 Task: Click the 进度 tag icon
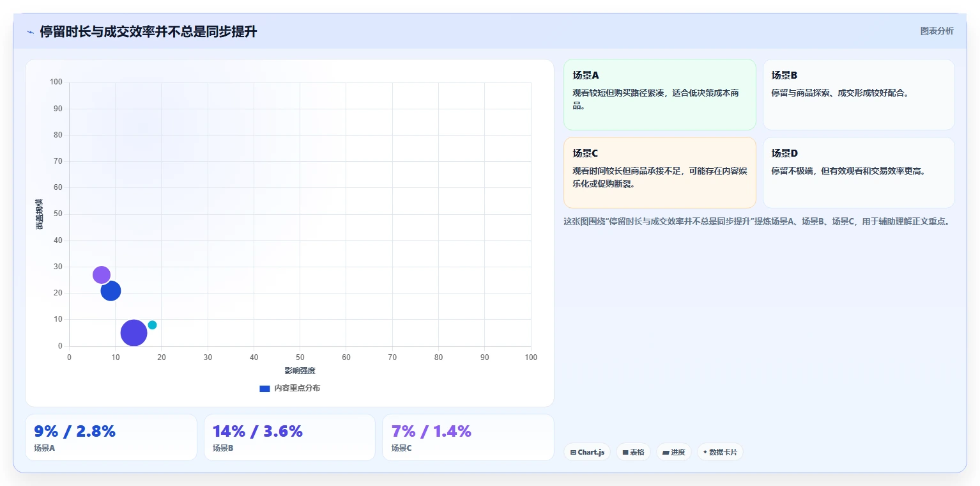(x=666, y=452)
